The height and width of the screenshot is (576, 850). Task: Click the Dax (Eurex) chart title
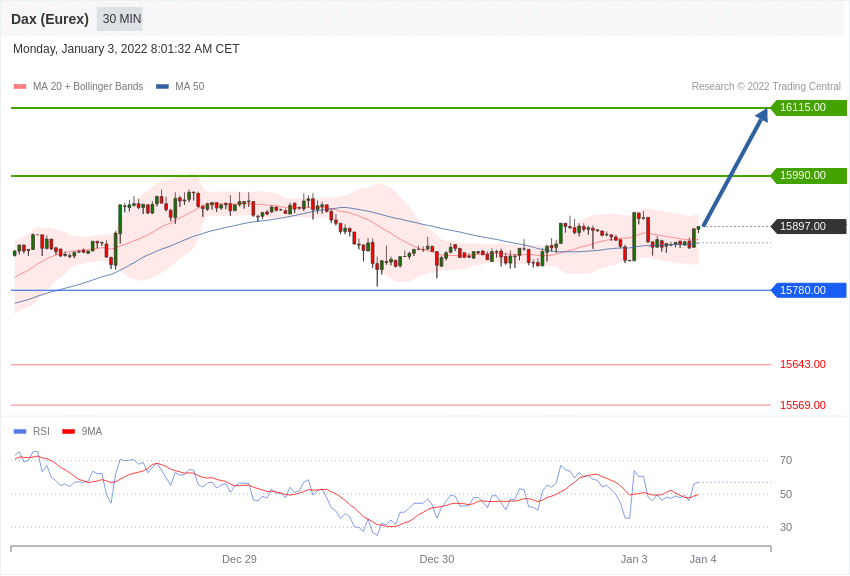click(50, 19)
